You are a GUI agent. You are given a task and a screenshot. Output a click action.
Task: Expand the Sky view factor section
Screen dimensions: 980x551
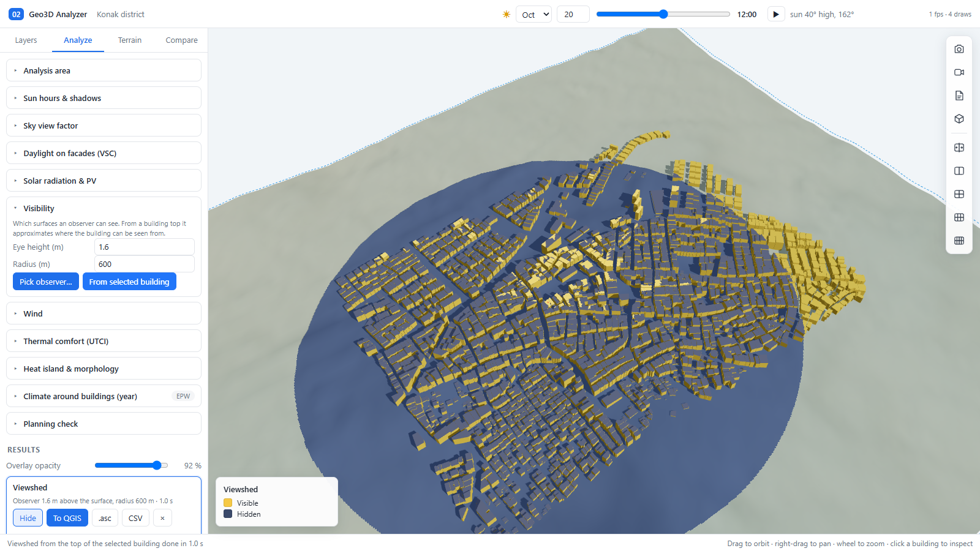[x=104, y=126]
